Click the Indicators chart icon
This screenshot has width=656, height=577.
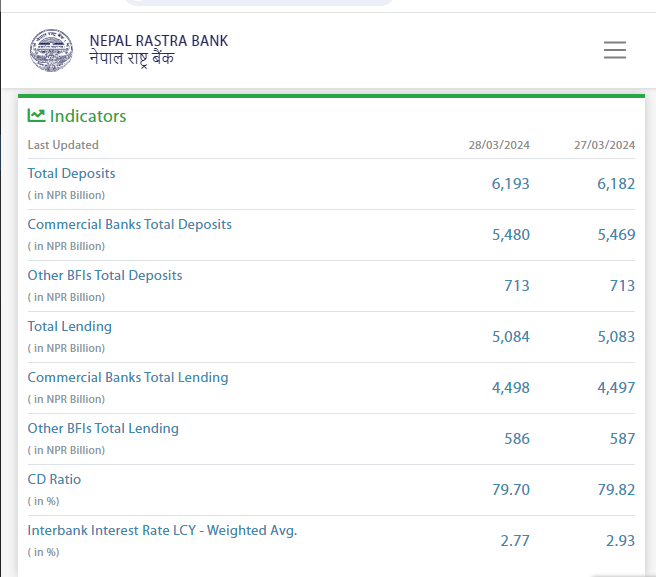click(x=36, y=116)
